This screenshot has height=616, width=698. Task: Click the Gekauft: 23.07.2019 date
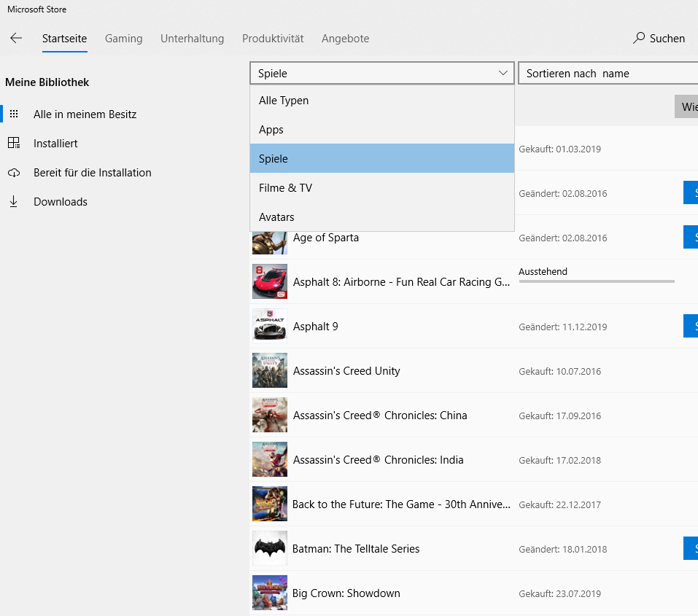pyautogui.click(x=559, y=594)
